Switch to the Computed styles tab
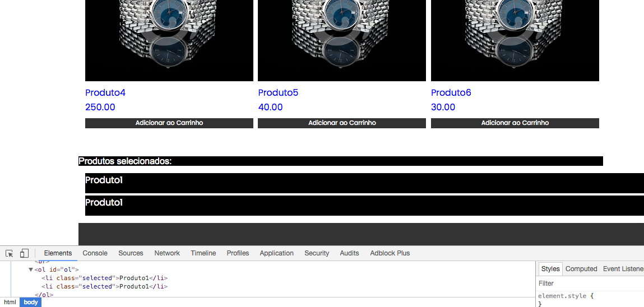This screenshot has height=307, width=644. [x=581, y=269]
